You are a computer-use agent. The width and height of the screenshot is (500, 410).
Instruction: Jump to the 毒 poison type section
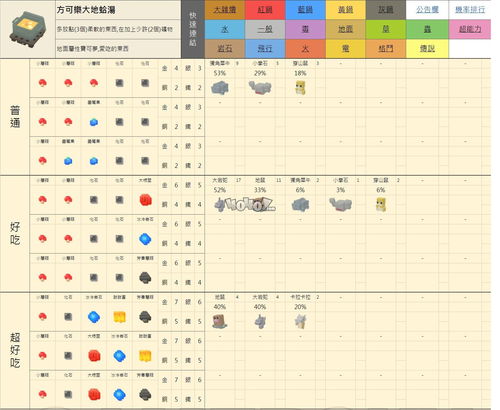305,29
